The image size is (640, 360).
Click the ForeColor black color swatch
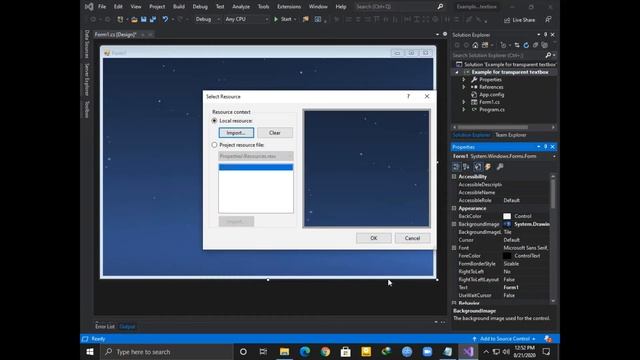507,256
